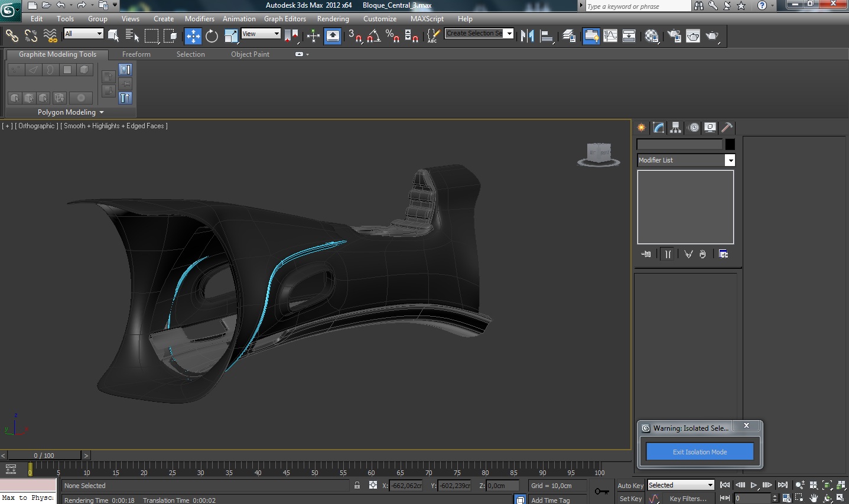The image size is (849, 504).
Task: Switch to the Freeform tab
Action: [x=136, y=54]
